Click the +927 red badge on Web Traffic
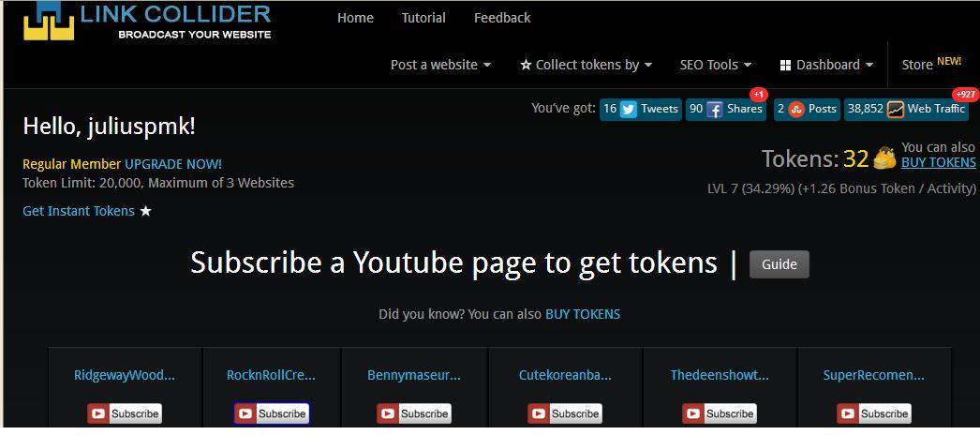 966,95
